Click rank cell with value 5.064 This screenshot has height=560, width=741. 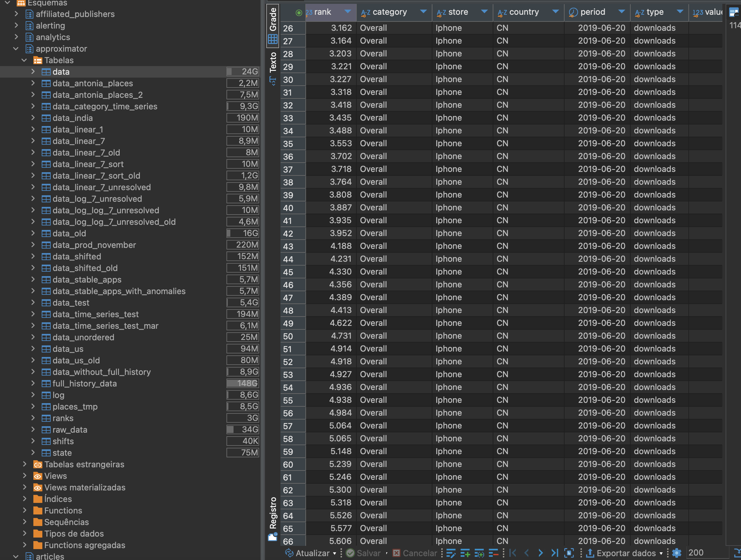(x=331, y=426)
